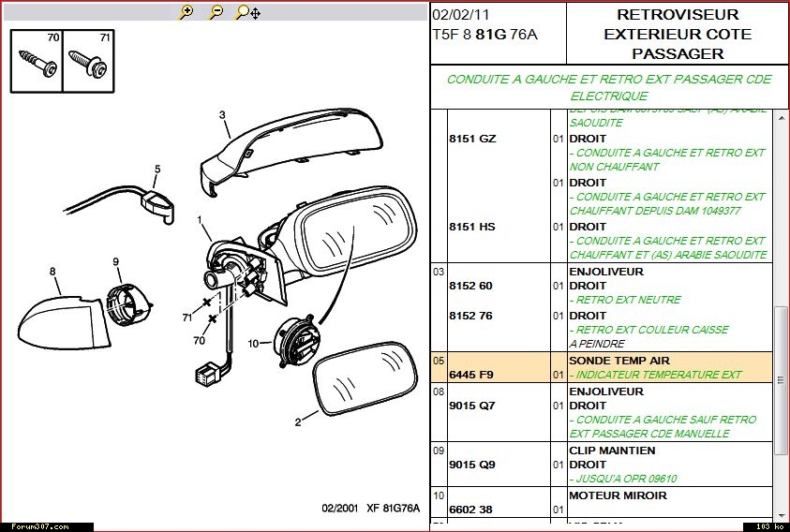Click the trim cap part labeled 8
Viewport: 790px width, 532px height.
(x=58, y=318)
